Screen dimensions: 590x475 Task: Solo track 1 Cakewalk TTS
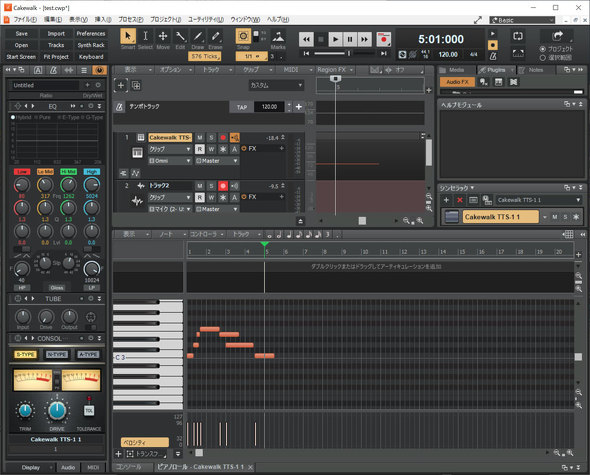pyautogui.click(x=211, y=138)
